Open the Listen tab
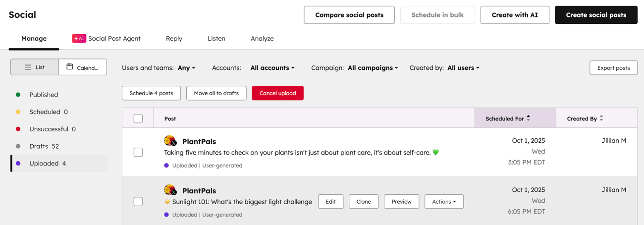644x225 pixels. (216, 39)
